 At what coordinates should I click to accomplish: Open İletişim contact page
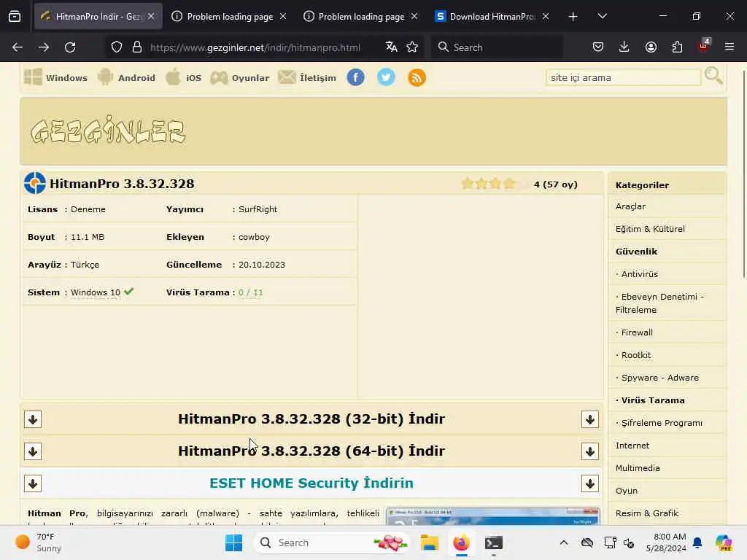click(307, 77)
